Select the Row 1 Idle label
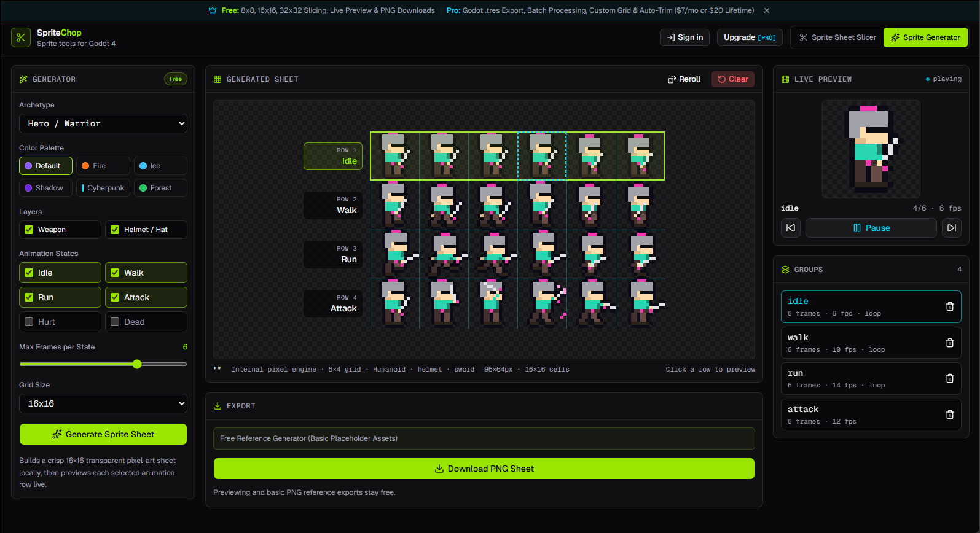Image resolution: width=980 pixels, height=533 pixels. click(333, 156)
